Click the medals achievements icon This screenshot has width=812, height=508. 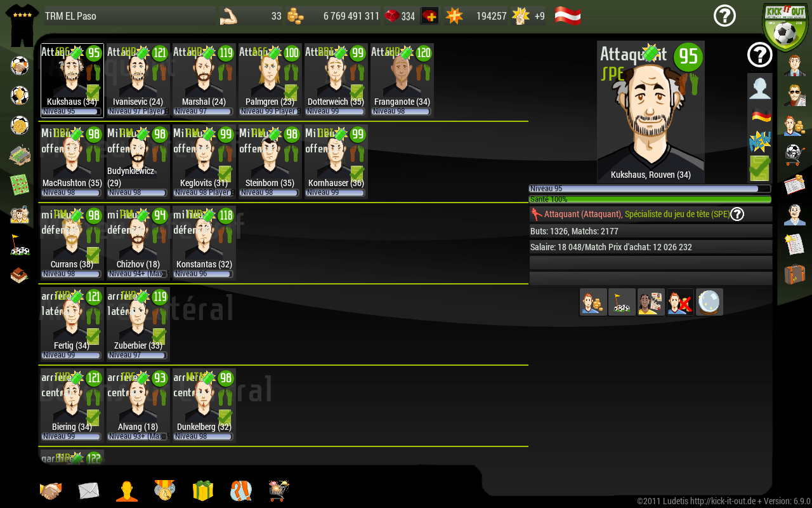[x=164, y=490]
